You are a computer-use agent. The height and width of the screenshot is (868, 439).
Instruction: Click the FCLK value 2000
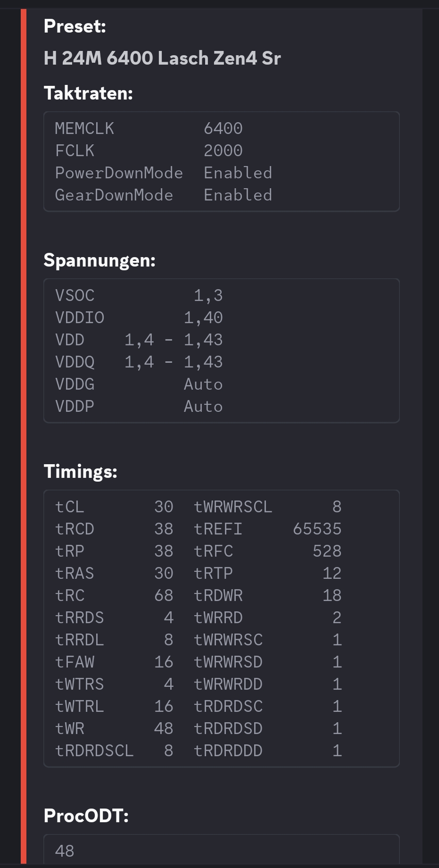click(x=223, y=150)
